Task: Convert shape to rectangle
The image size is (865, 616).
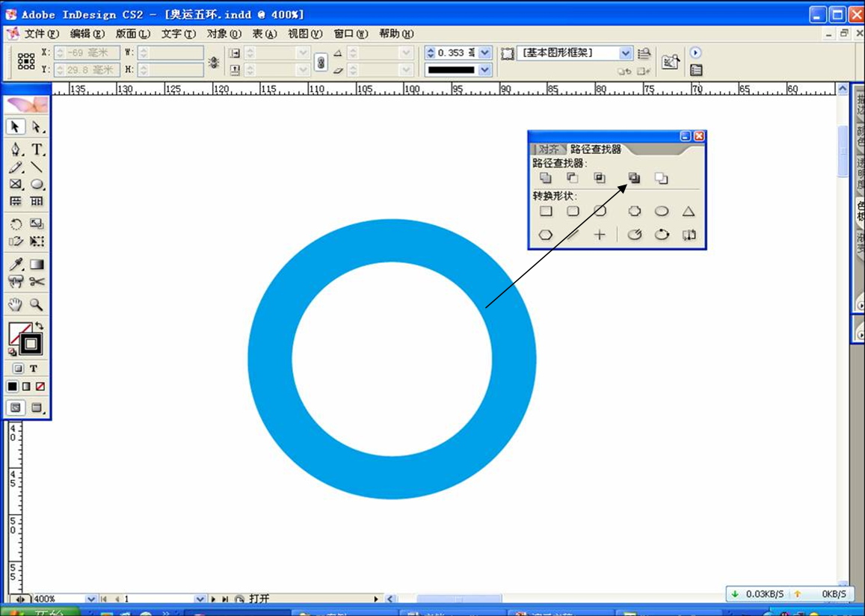Action: [x=546, y=212]
